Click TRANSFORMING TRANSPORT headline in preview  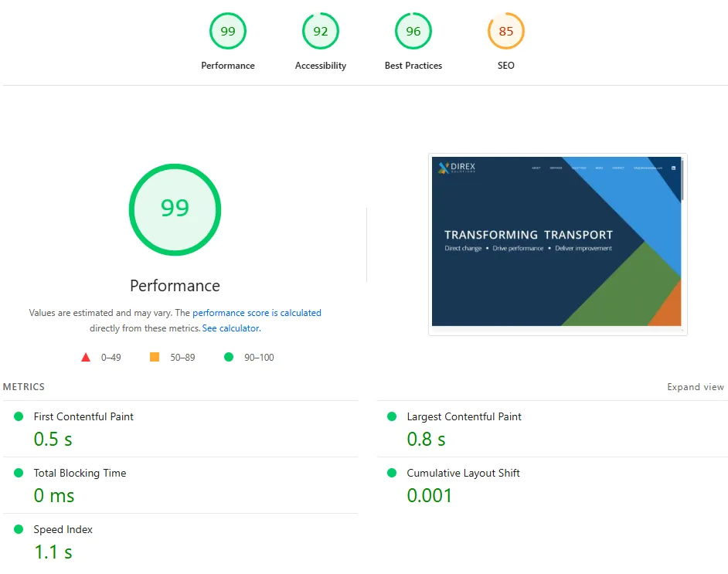529,235
